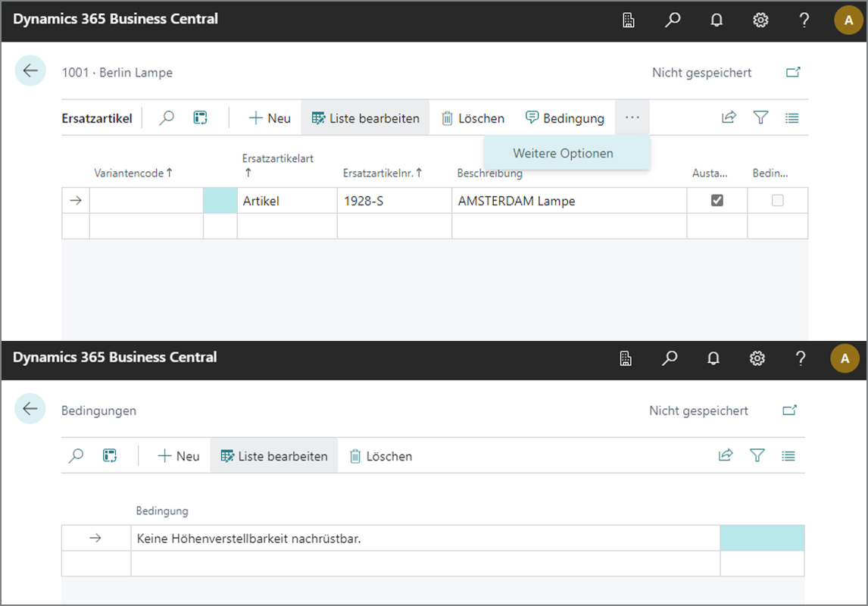Share the Ersatzartikel list
Screen dimensions: 868x606
tap(729, 117)
